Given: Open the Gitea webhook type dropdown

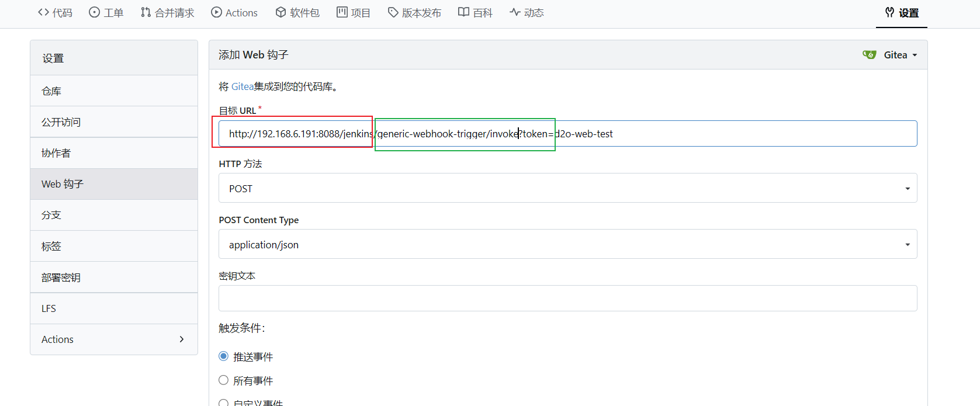Looking at the screenshot, I should 890,55.
